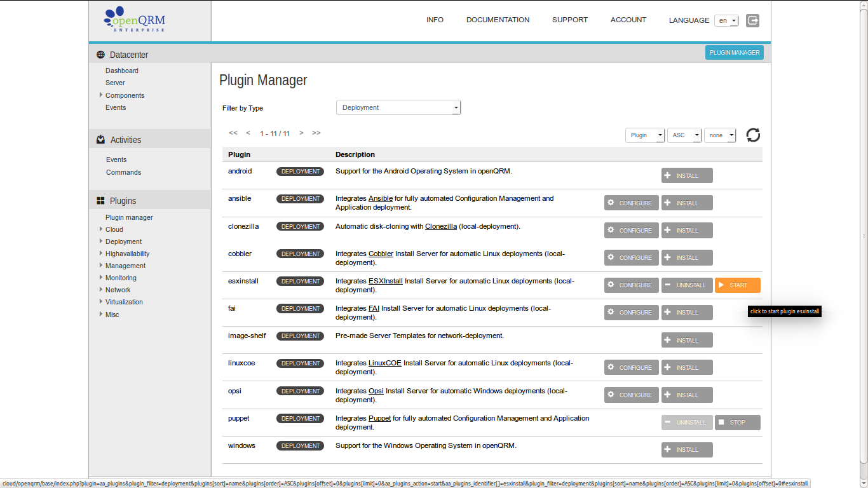This screenshot has height=488, width=868.
Task: Configure the fai plugin
Action: tap(632, 312)
